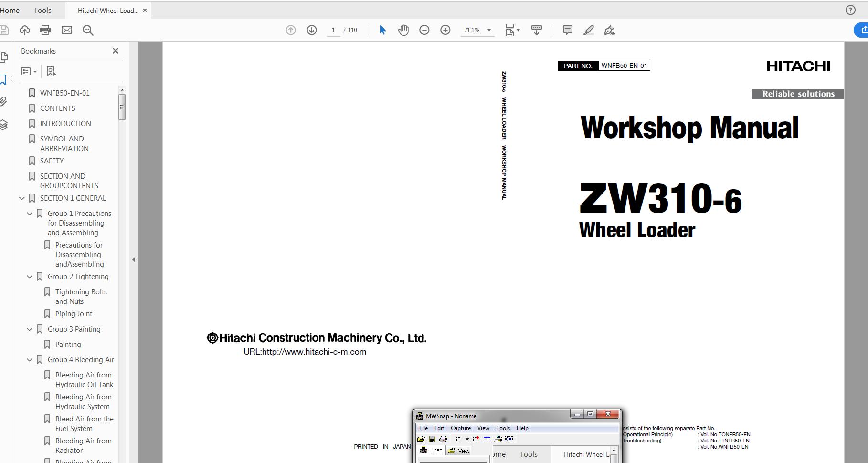Switch to the View tab in MWSnap

458,450
